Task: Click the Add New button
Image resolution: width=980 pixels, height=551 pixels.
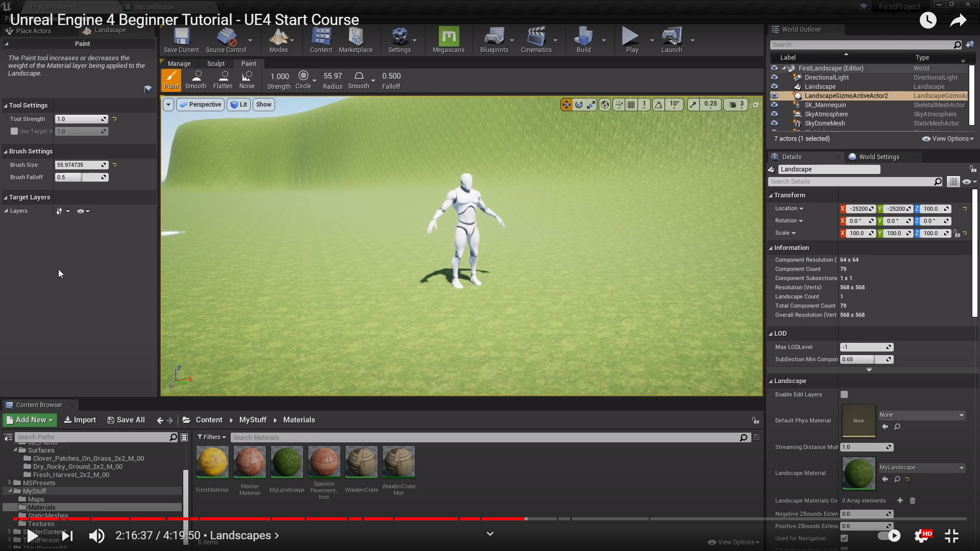Action: pos(30,420)
